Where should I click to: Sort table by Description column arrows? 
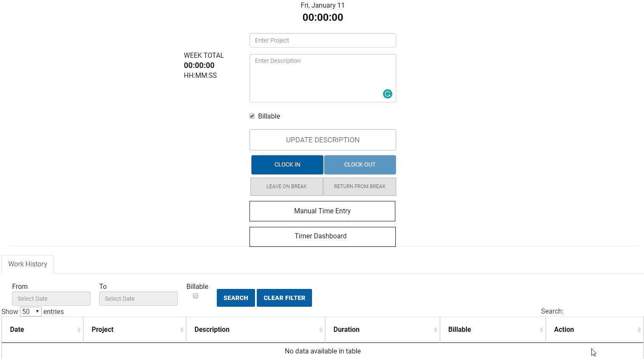click(321, 330)
